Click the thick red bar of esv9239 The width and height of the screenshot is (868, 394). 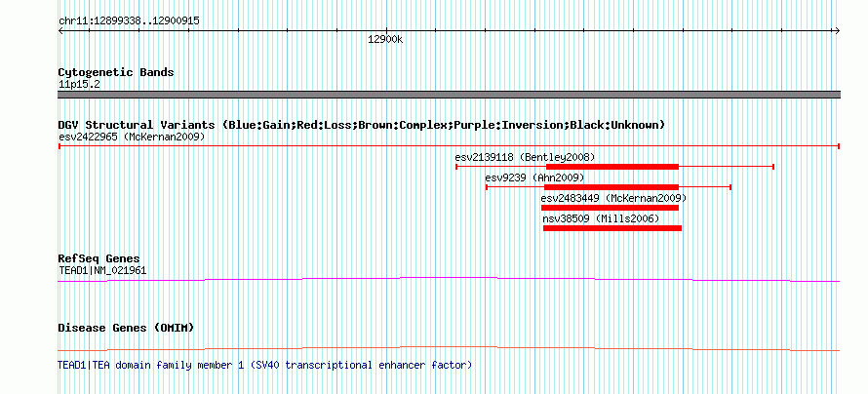(612, 187)
